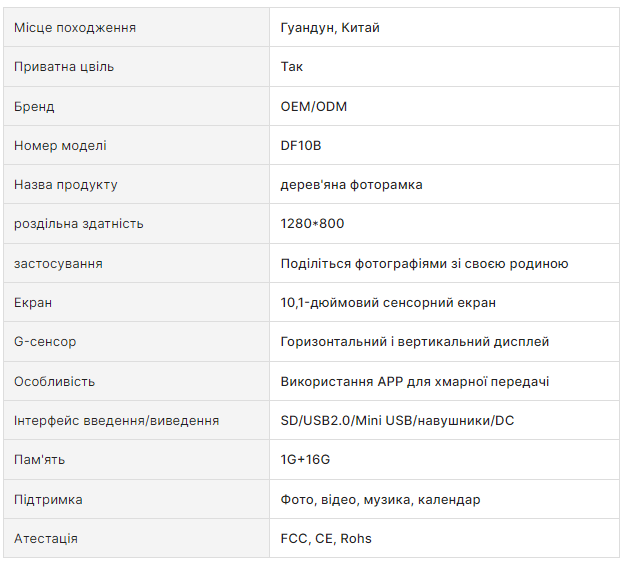The image size is (623, 563).
Task: Click the 'Приватна цвіль' row label
Action: (x=64, y=67)
